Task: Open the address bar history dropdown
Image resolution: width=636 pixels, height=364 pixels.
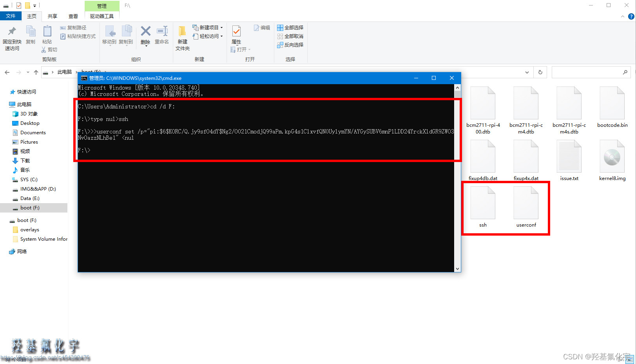Action: click(527, 72)
